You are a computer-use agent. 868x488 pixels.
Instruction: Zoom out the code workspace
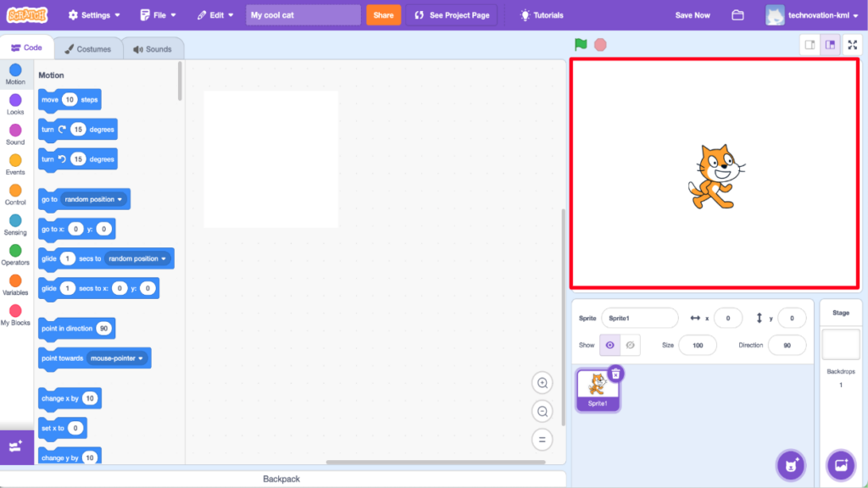[x=542, y=411]
